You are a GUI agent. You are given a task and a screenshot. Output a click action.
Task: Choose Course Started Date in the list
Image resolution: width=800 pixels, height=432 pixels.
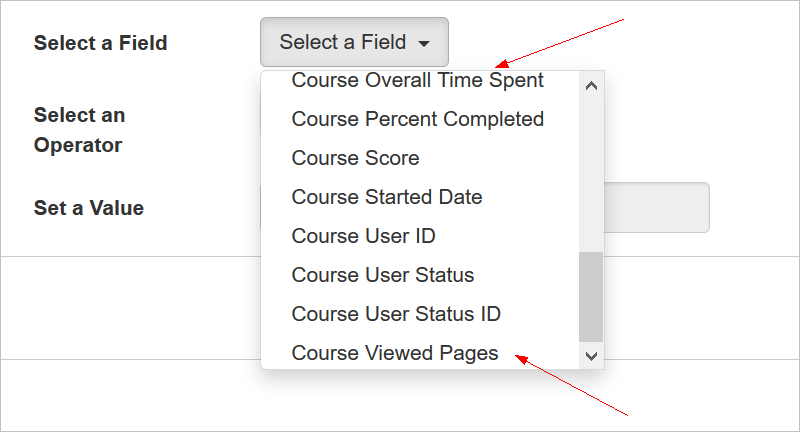(x=386, y=197)
